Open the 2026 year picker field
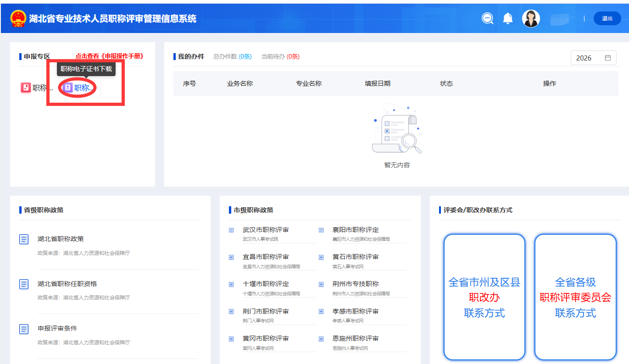The height and width of the screenshot is (364, 629). (587, 58)
